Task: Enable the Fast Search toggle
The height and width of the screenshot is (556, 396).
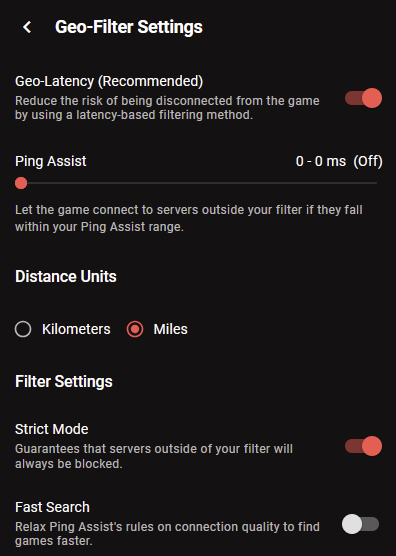Action: tap(361, 524)
